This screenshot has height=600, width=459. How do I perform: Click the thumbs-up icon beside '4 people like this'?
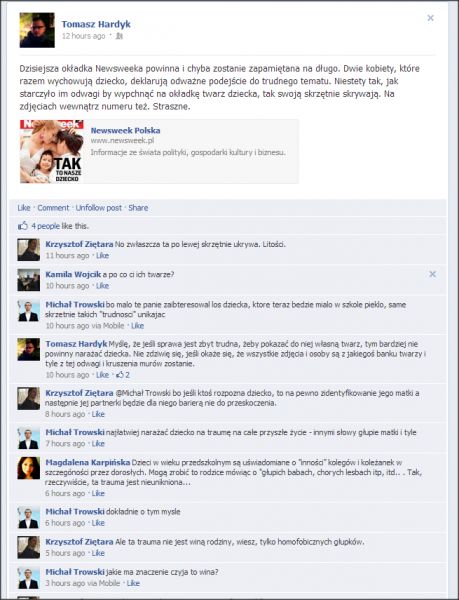[x=23, y=226]
